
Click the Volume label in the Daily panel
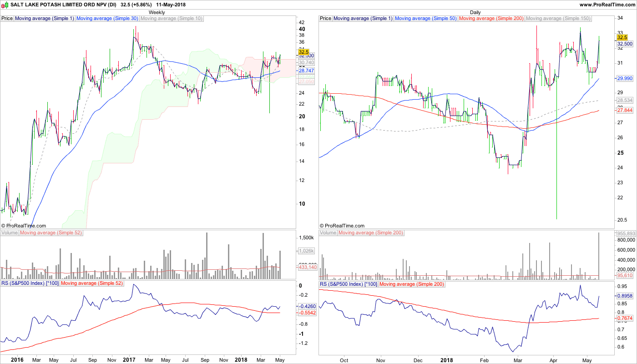click(x=328, y=233)
